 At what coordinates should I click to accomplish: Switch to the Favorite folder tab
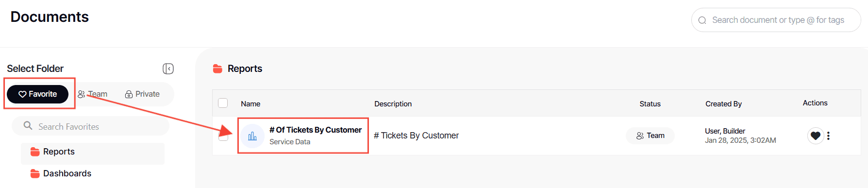click(38, 94)
